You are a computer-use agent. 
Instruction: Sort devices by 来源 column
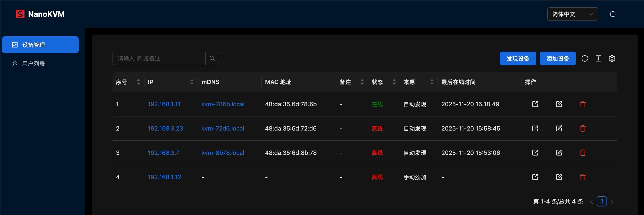pyautogui.click(x=432, y=82)
